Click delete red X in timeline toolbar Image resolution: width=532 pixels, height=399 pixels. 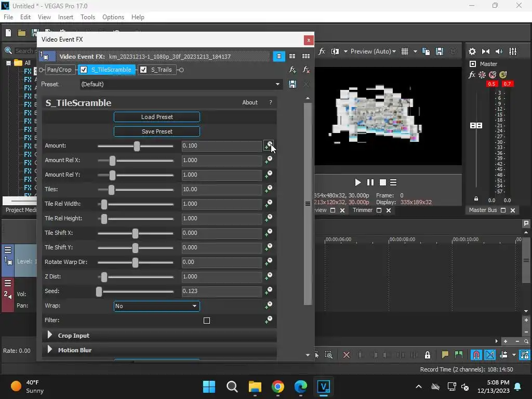347,355
